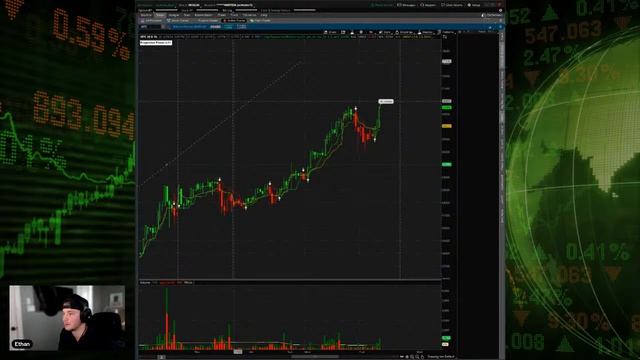
Task: Click the zoom magnifier icon below chart
Action: point(412,357)
